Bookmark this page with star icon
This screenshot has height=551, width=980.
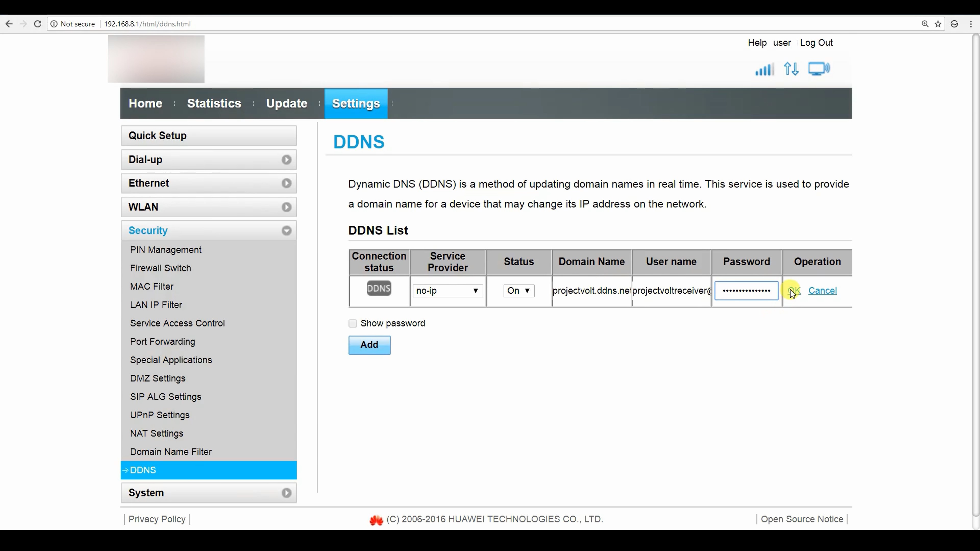(x=938, y=24)
